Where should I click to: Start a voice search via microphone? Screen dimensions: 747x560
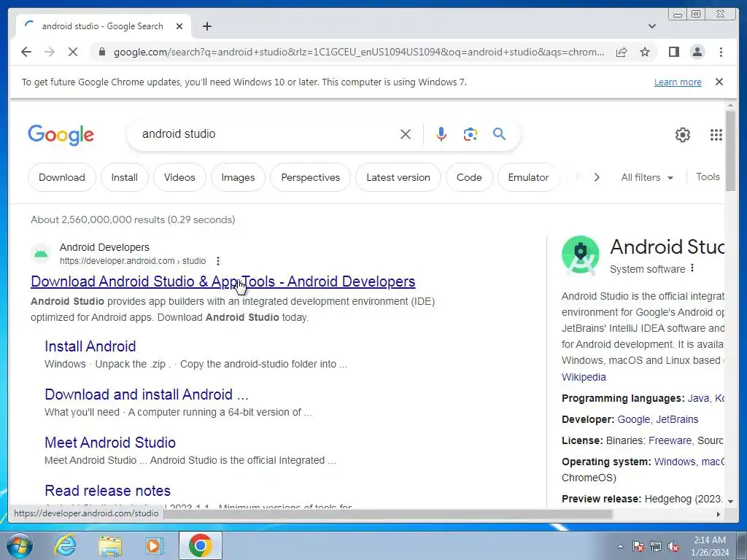point(441,134)
